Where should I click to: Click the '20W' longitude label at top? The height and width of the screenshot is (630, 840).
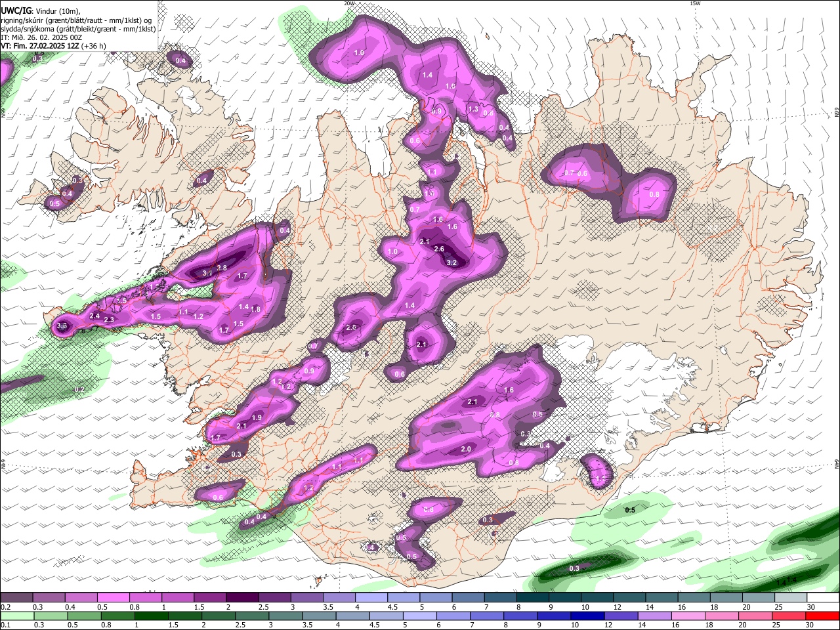click(x=349, y=3)
